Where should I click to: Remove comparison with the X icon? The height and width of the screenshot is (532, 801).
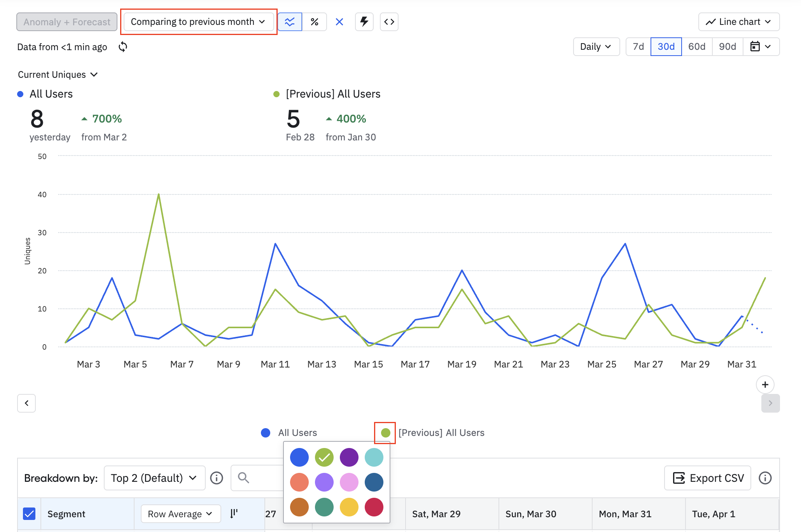click(x=339, y=22)
